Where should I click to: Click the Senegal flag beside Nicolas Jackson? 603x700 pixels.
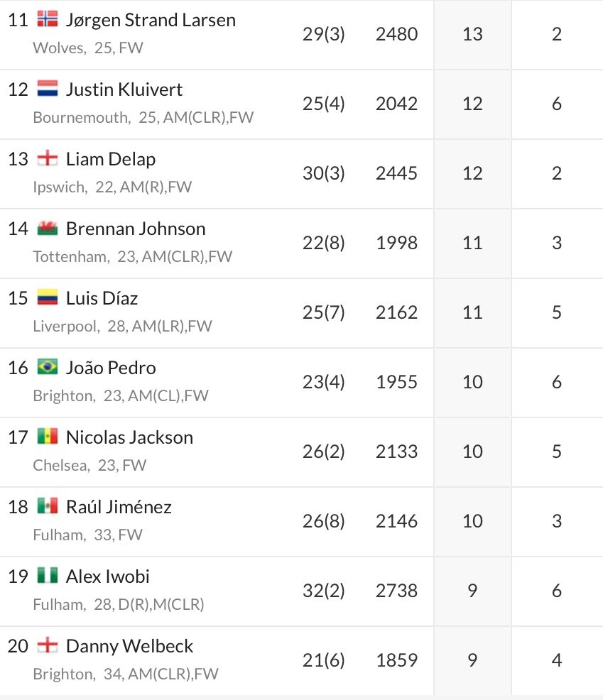[48, 437]
